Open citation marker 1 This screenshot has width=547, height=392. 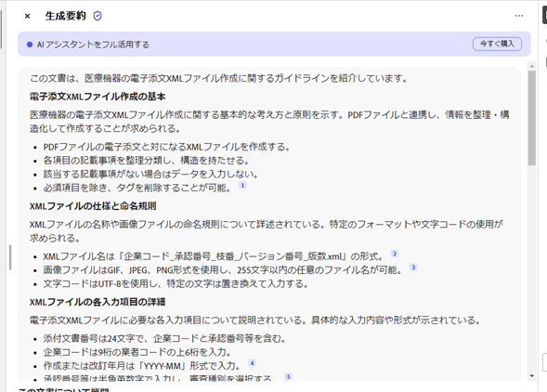click(242, 185)
